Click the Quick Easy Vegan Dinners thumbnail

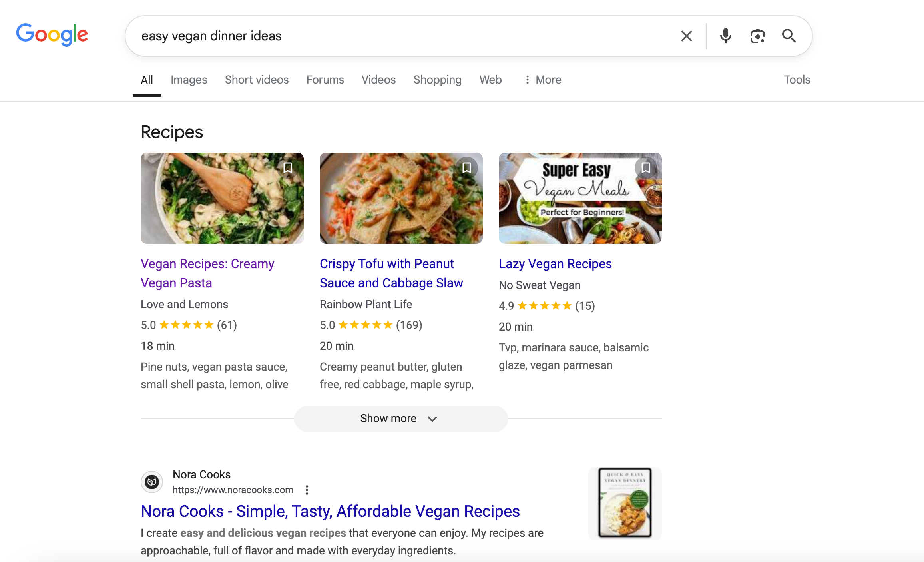625,503
